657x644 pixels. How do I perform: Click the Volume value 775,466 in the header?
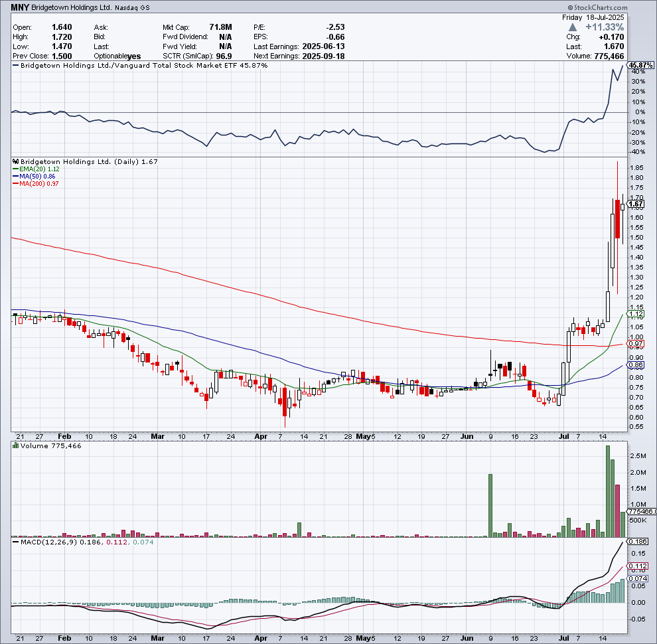click(609, 56)
